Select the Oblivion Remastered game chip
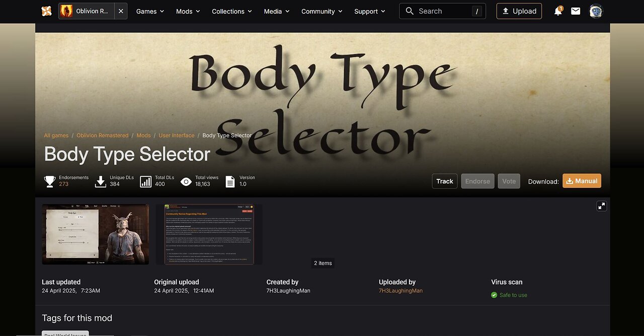 point(87,11)
